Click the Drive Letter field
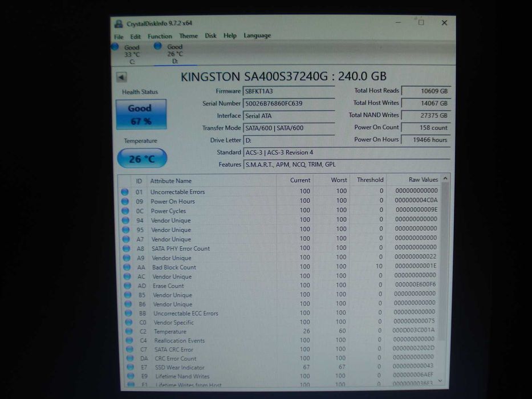Image resolution: width=532 pixels, height=399 pixels. [289, 140]
